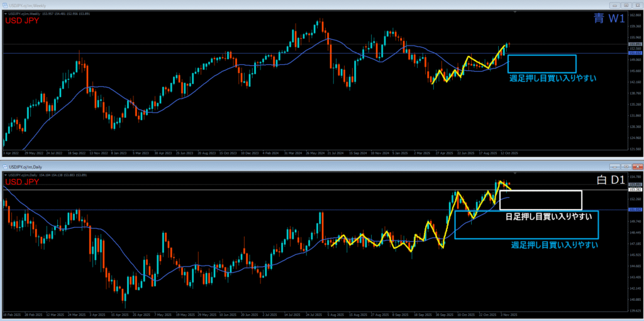The height and width of the screenshot is (321, 644).
Task: Click the 青 W1 text label
Action: pyautogui.click(x=609, y=19)
